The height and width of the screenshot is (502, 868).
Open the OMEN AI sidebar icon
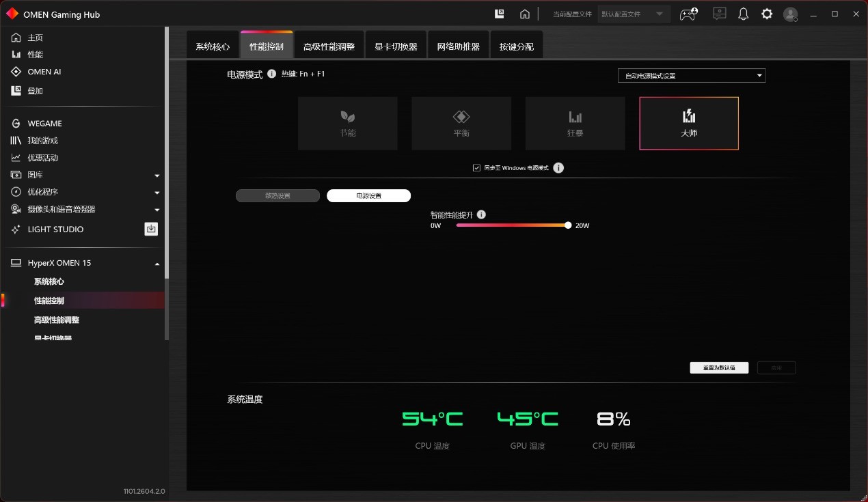[16, 72]
